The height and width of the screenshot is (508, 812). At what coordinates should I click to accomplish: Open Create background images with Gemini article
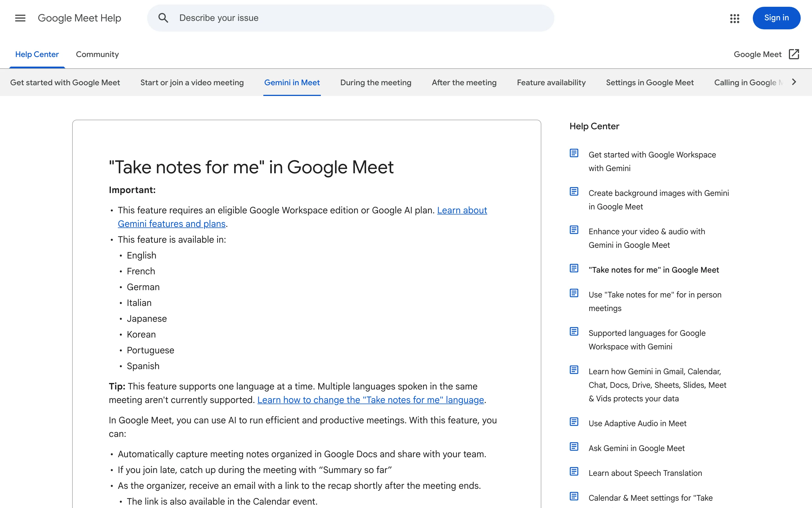coord(659,200)
